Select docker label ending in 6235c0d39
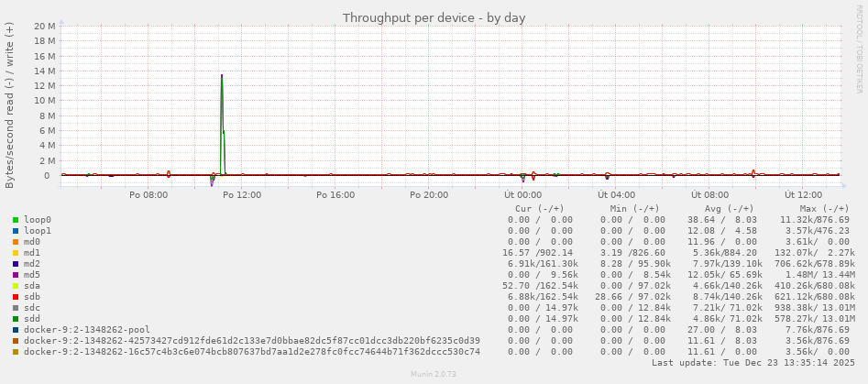This screenshot has width=868, height=384. tap(252, 341)
